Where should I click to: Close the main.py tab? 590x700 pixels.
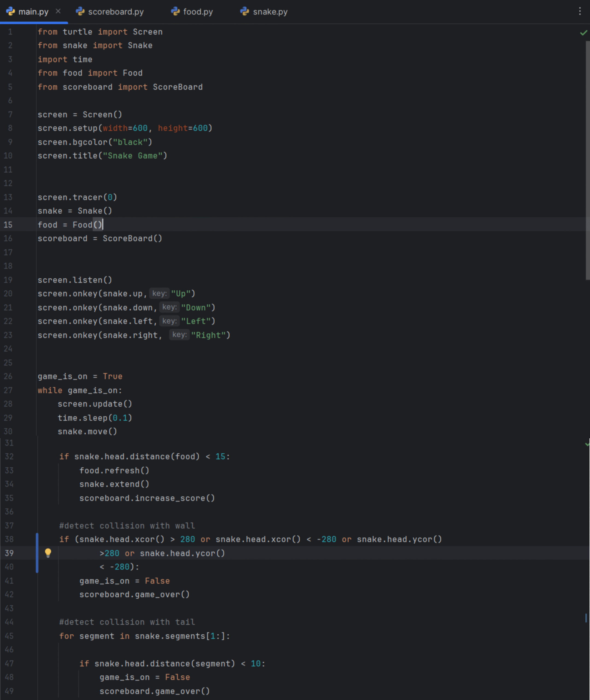click(58, 11)
